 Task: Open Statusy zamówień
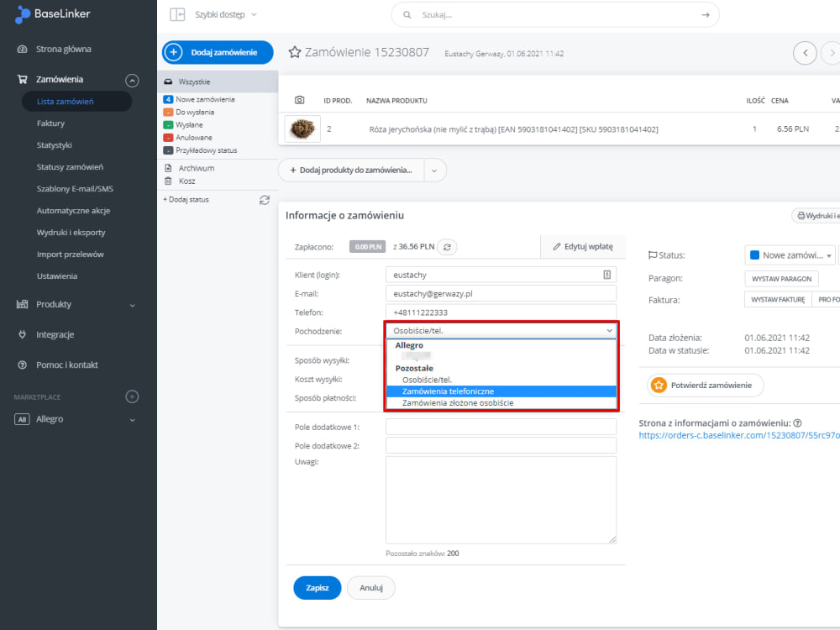tap(70, 167)
